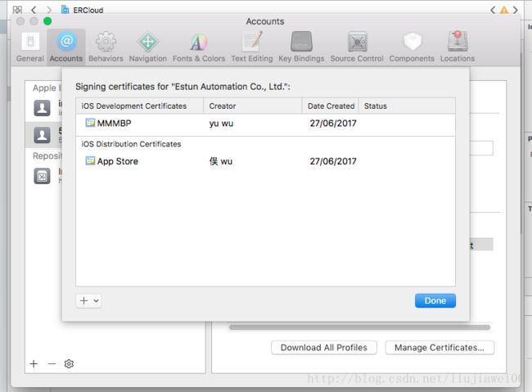The height and width of the screenshot is (392, 532).
Task: Select the App Store certificate row
Action: pos(266,161)
